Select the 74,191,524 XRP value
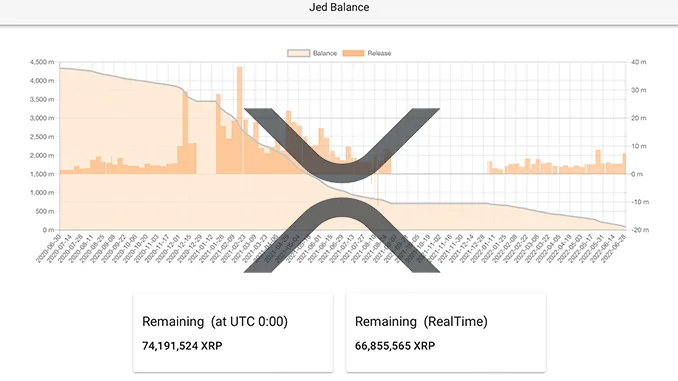Image resolution: width=678 pixels, height=381 pixels. click(182, 346)
